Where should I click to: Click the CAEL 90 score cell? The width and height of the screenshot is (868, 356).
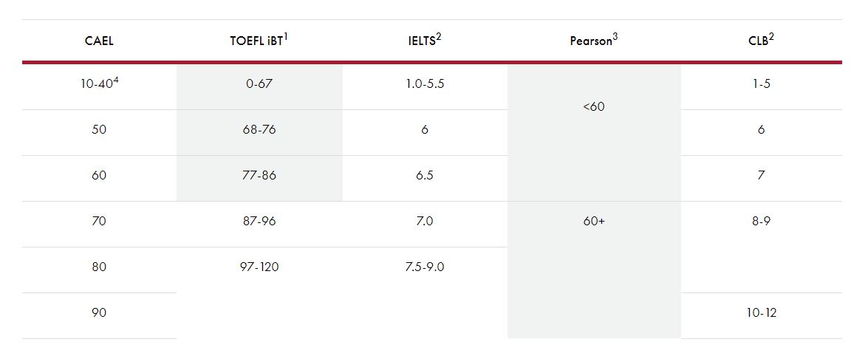coord(99,313)
